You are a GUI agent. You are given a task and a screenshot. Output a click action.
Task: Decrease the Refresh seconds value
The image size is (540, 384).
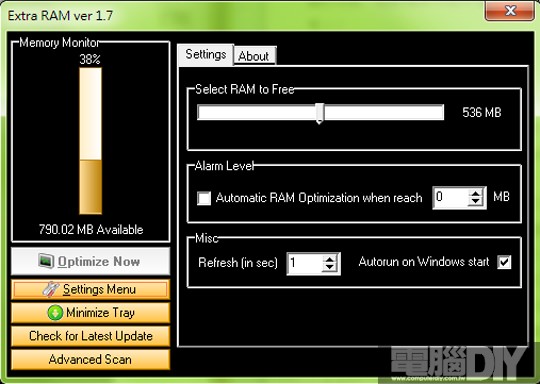click(330, 268)
